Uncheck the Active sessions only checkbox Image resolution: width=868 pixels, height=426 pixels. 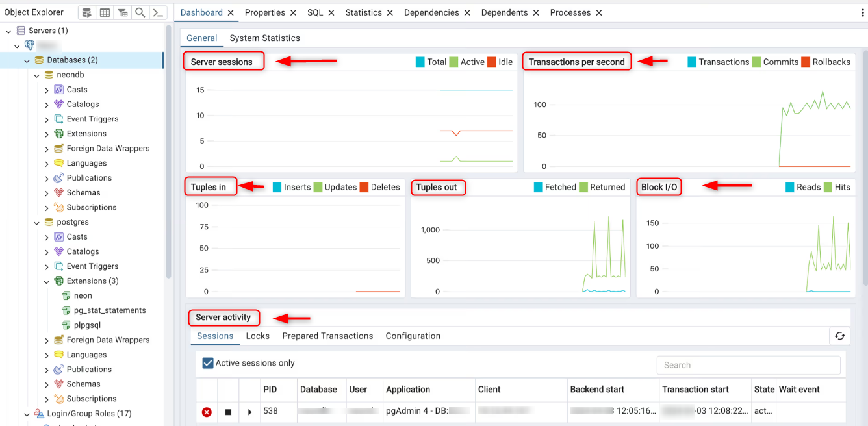(208, 363)
